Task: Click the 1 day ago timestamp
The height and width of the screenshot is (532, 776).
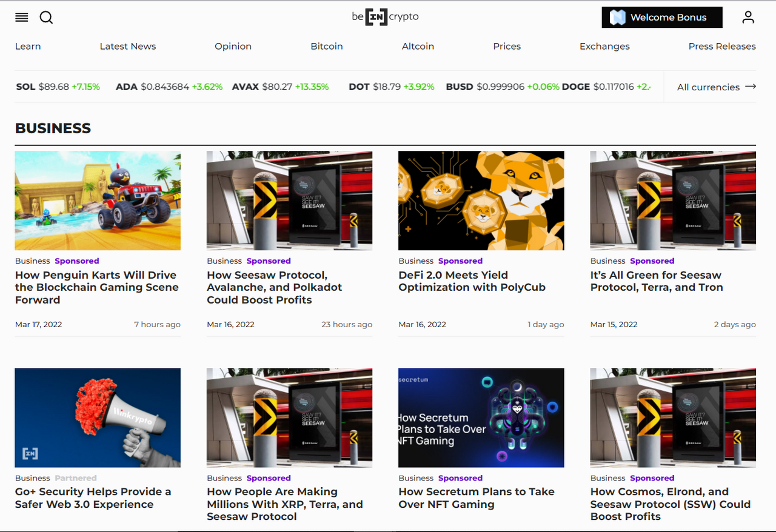Action: [x=546, y=324]
